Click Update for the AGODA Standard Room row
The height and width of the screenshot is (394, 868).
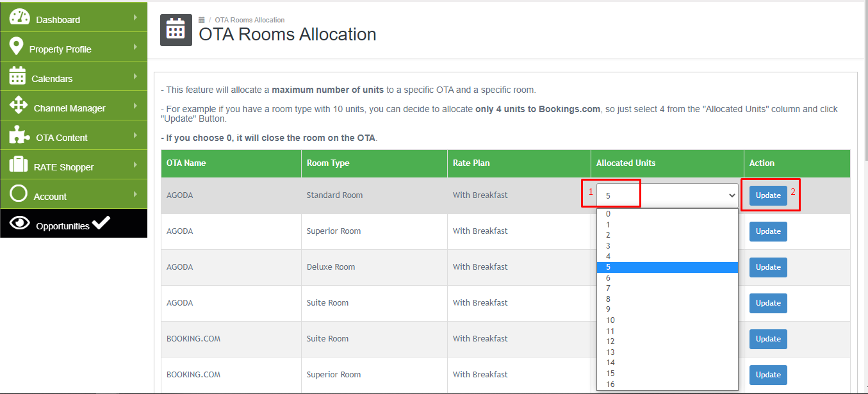tap(768, 195)
